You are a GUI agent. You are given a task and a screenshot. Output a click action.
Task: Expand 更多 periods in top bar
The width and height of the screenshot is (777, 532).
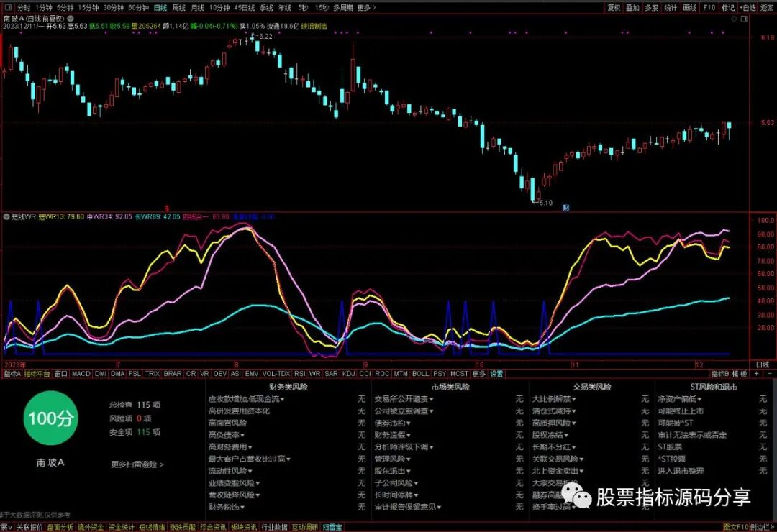(x=366, y=8)
